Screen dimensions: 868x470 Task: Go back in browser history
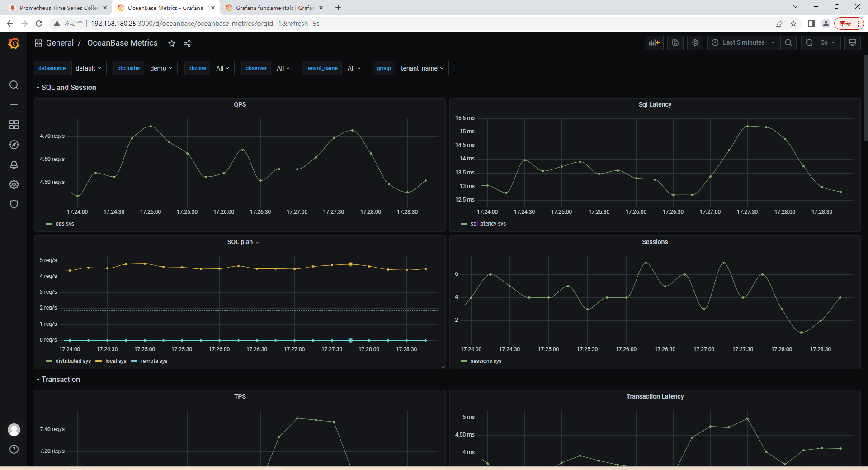[10, 23]
